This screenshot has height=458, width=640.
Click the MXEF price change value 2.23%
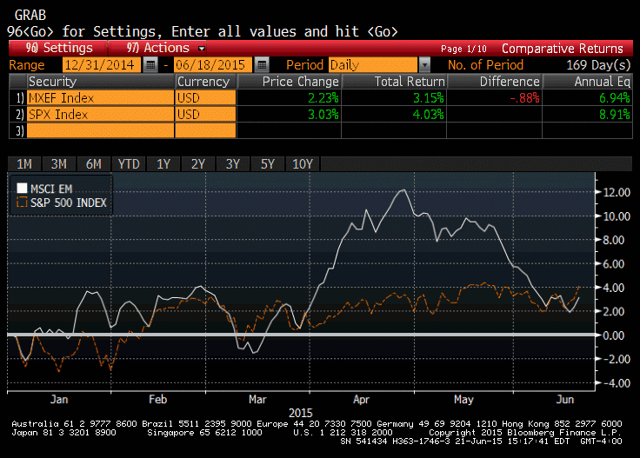tap(323, 98)
